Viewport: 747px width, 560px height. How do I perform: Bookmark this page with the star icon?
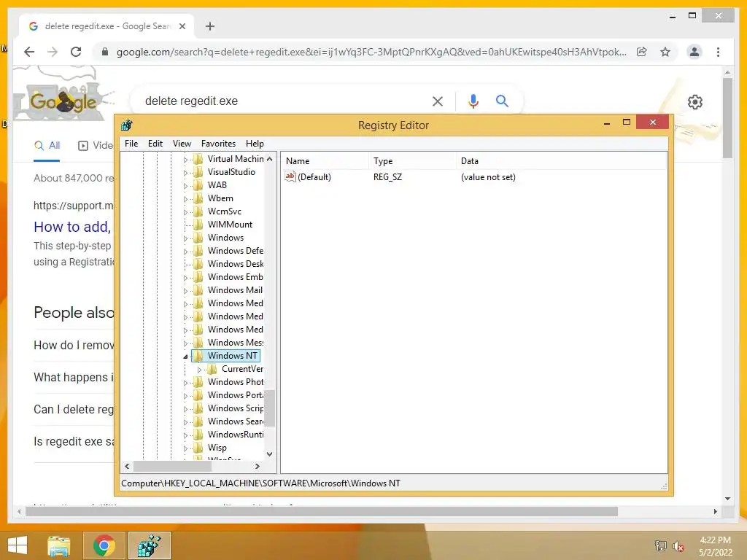click(665, 52)
